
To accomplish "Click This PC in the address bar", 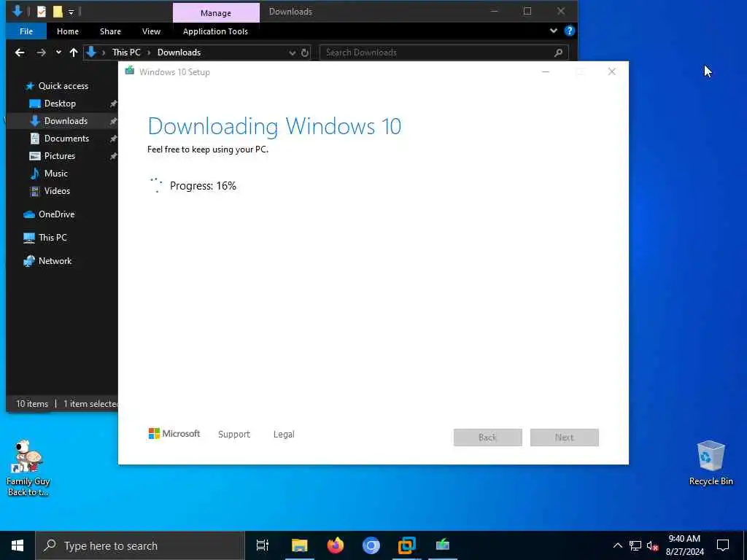I will [x=126, y=52].
